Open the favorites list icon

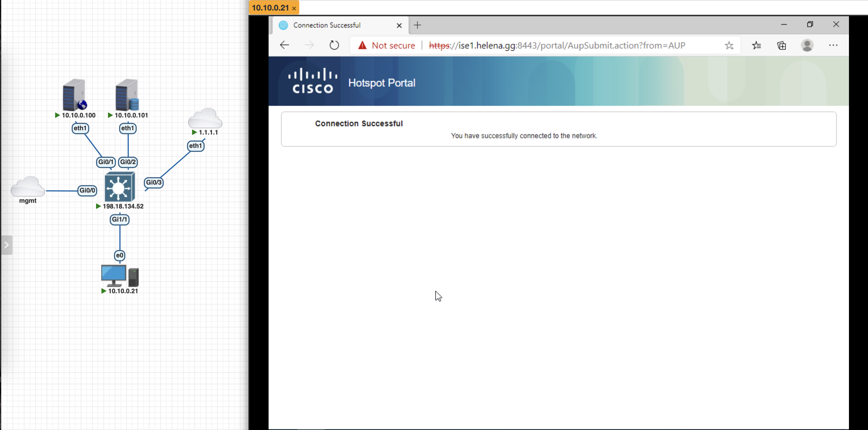pyautogui.click(x=756, y=45)
